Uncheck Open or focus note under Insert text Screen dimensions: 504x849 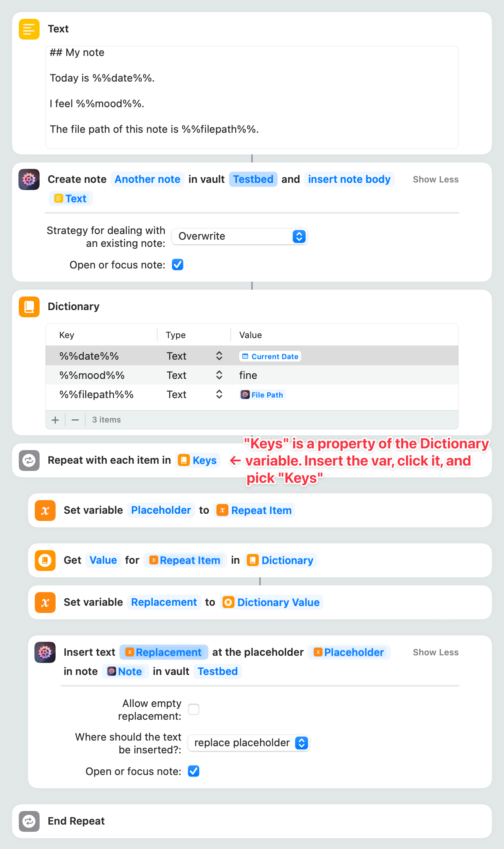click(194, 771)
